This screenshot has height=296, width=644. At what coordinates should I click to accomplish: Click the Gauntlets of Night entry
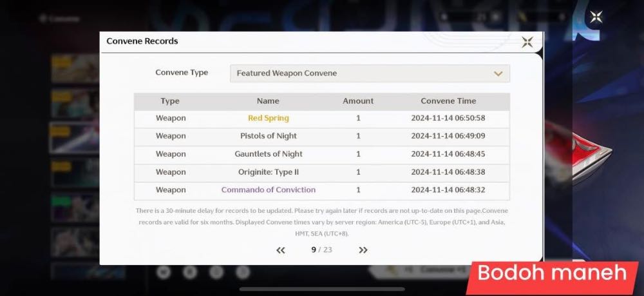268,154
